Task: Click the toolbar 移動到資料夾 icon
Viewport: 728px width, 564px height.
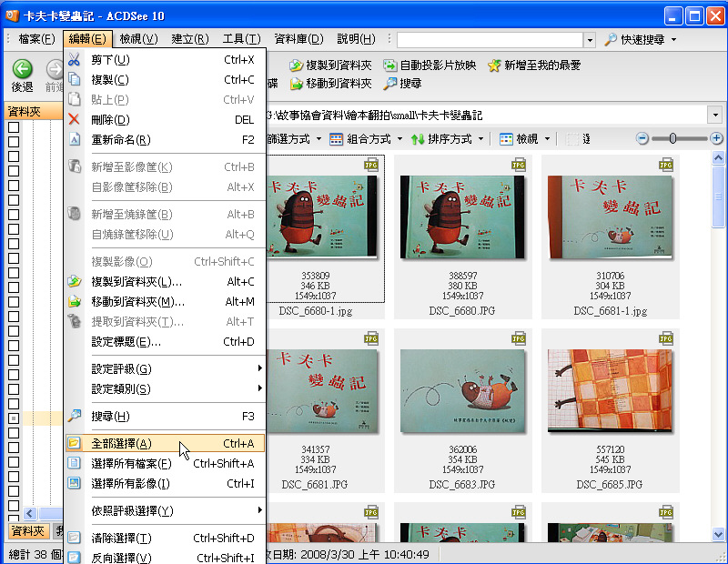Action: [x=296, y=84]
